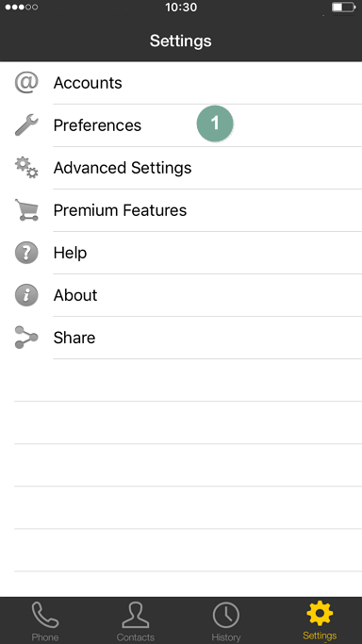Open the History tab
The height and width of the screenshot is (644, 362).
pos(225,620)
